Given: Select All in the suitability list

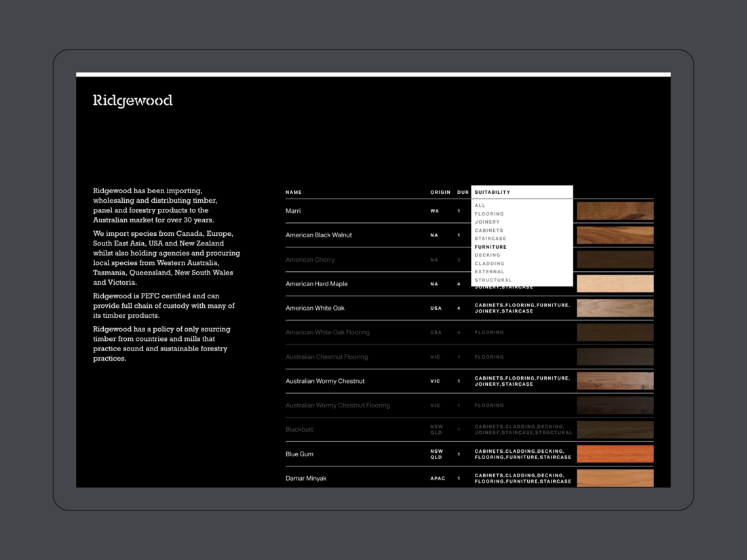Looking at the screenshot, I should [x=480, y=205].
